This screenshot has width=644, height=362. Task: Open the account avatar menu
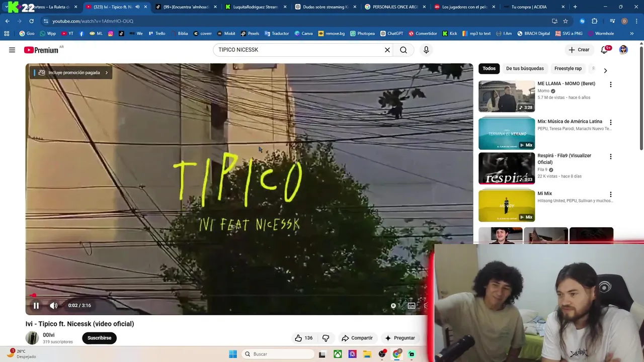623,50
